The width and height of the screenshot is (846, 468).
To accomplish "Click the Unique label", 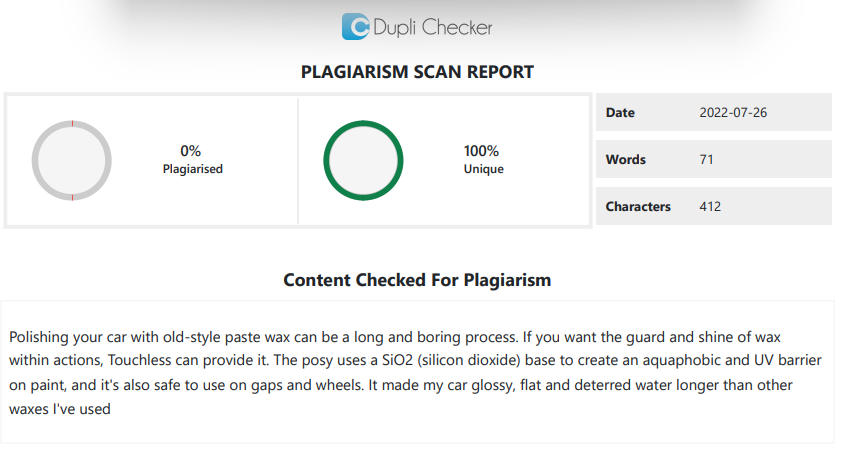I will [x=484, y=169].
